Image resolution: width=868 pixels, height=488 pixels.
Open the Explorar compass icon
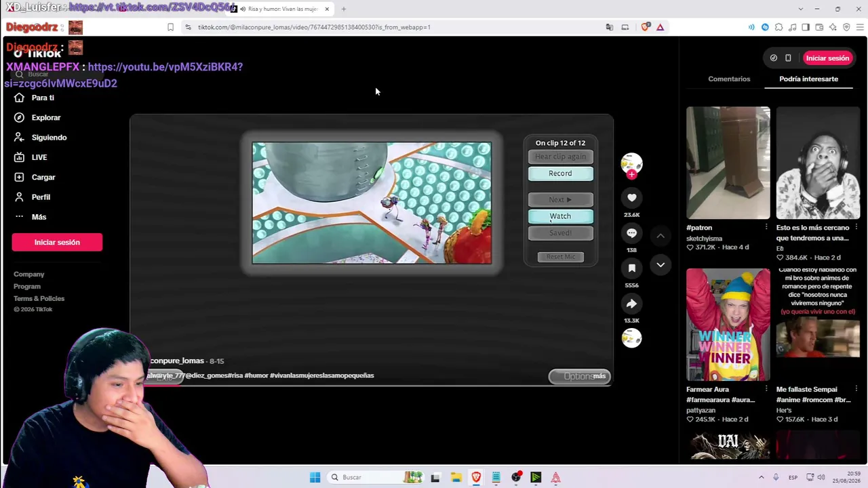click(x=19, y=117)
